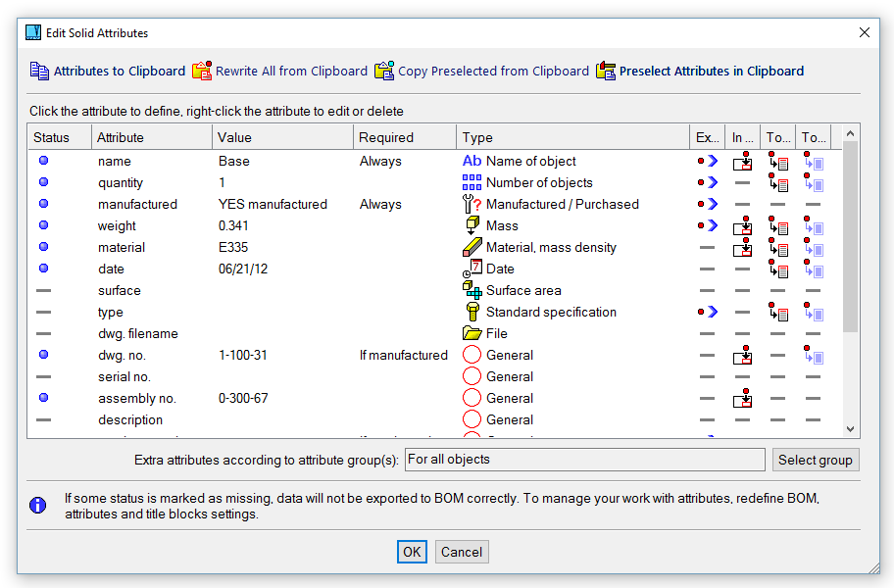This screenshot has width=894, height=588.
Task: Click the Mass type icon in weight row
Action: pos(472,225)
